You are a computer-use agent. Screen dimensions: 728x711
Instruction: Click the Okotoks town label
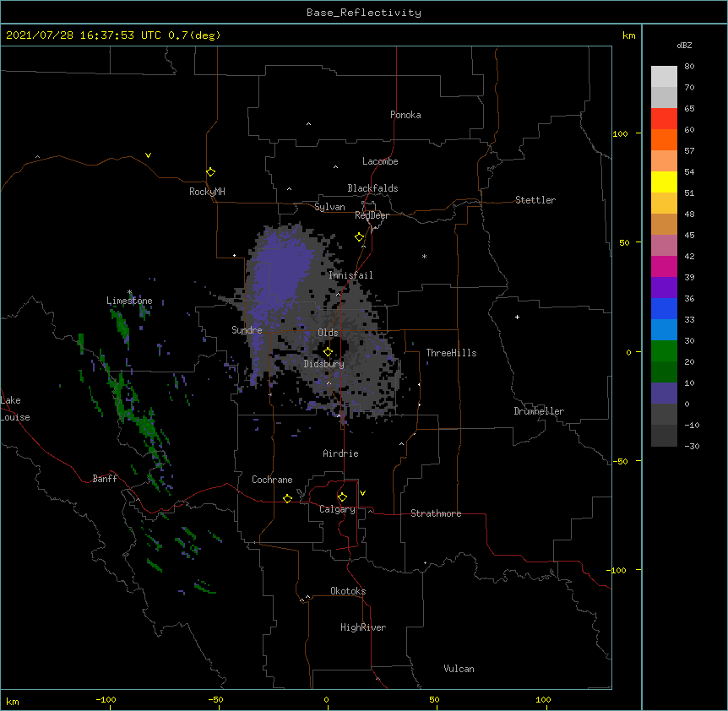click(x=348, y=591)
